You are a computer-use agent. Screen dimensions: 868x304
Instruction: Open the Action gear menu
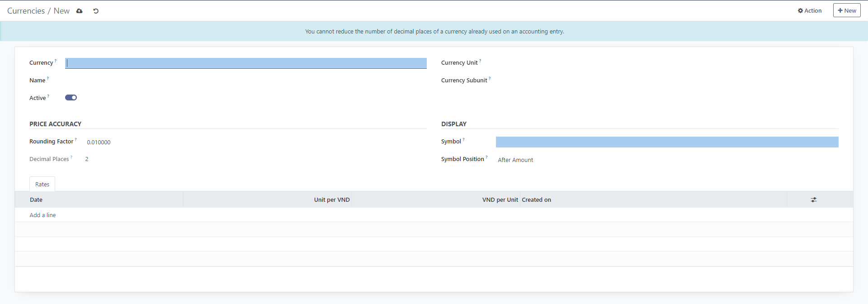tap(809, 11)
